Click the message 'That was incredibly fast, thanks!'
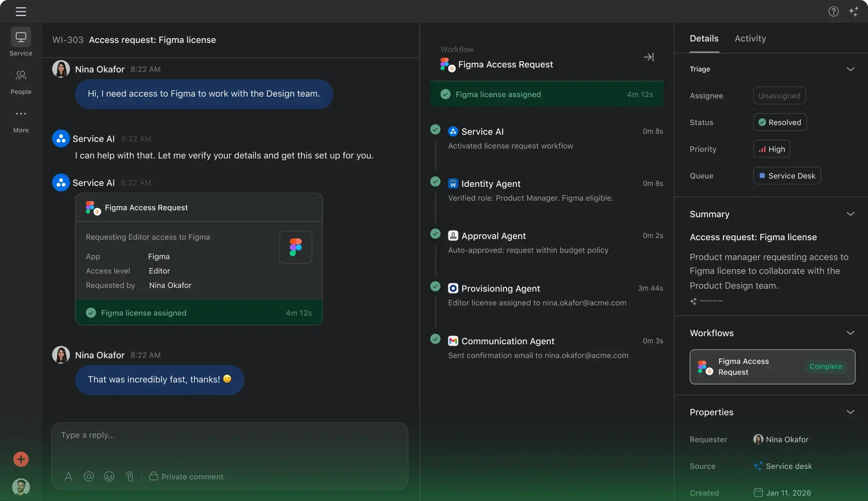The width and height of the screenshot is (868, 501). click(159, 379)
